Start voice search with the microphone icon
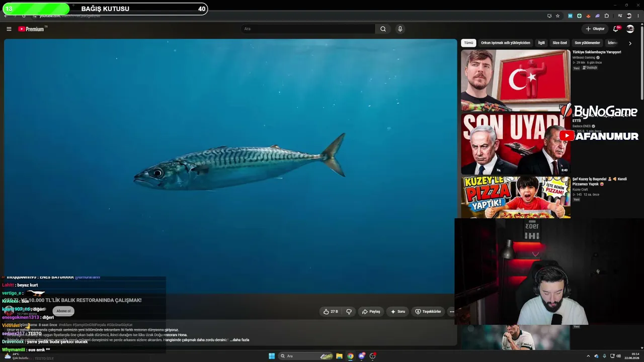644x362 pixels. (x=400, y=29)
